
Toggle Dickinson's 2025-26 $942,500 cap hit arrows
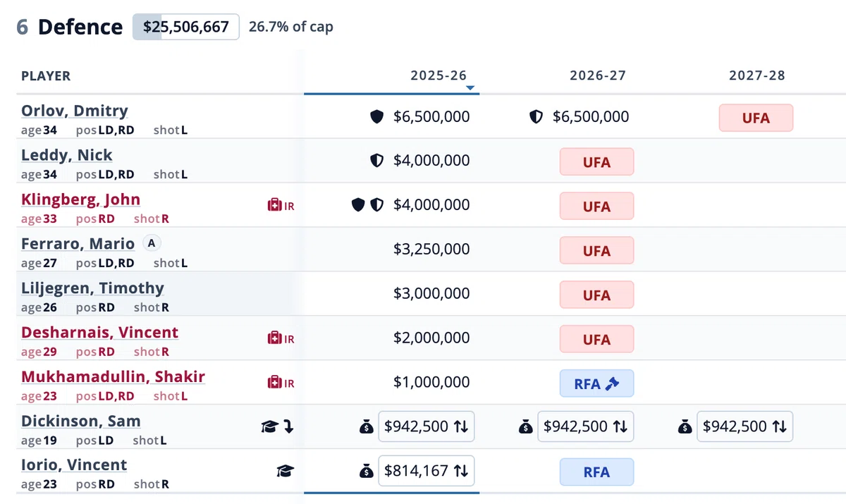click(460, 426)
